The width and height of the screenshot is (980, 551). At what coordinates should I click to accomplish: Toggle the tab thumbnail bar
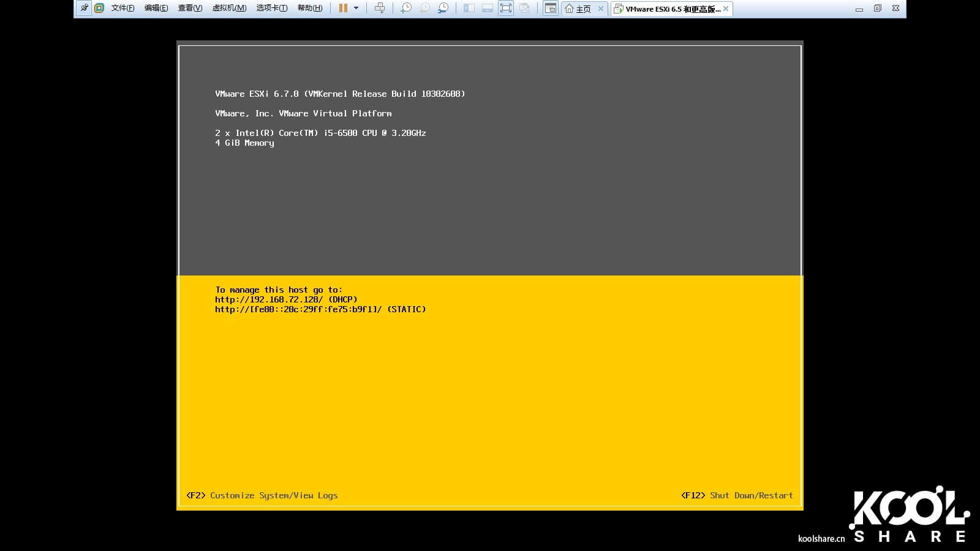coord(488,8)
